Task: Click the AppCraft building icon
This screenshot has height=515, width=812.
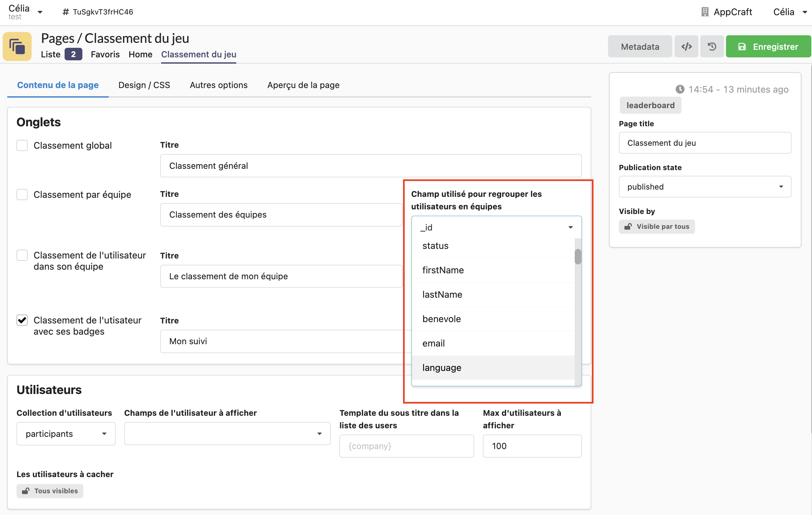Action: (x=705, y=12)
